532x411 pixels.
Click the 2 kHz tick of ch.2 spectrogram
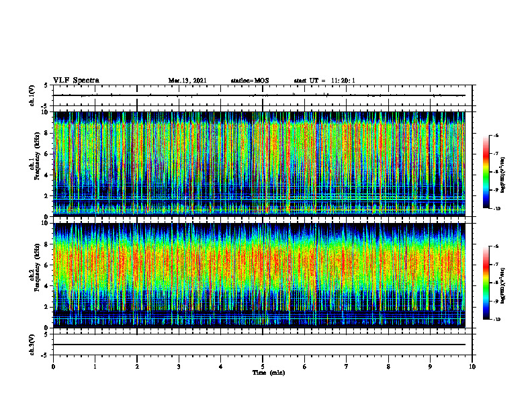47,307
